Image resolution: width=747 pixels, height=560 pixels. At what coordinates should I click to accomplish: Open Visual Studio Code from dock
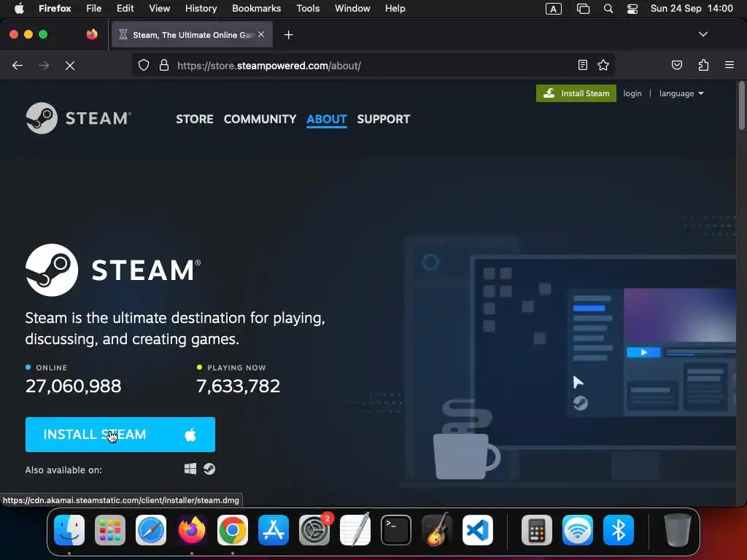(478, 530)
